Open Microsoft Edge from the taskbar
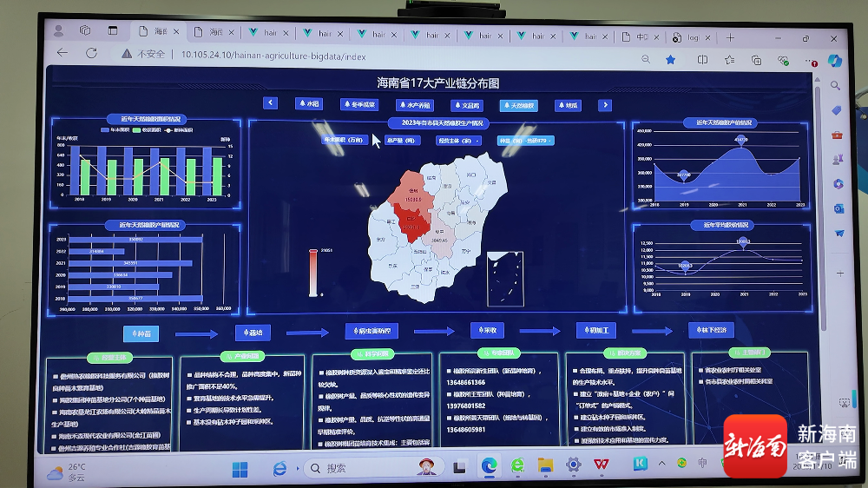 pyautogui.click(x=489, y=466)
